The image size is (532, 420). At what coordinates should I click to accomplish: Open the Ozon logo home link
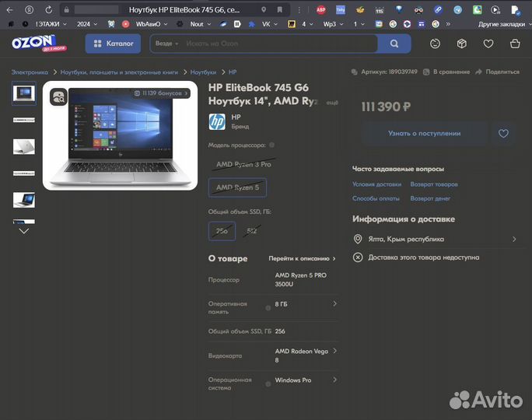39,43
